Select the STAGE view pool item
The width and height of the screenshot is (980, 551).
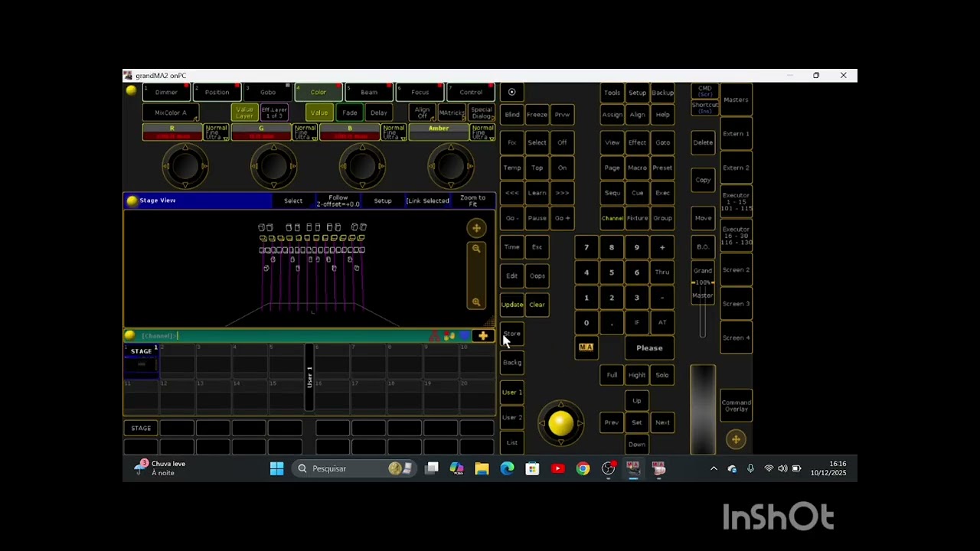point(141,360)
